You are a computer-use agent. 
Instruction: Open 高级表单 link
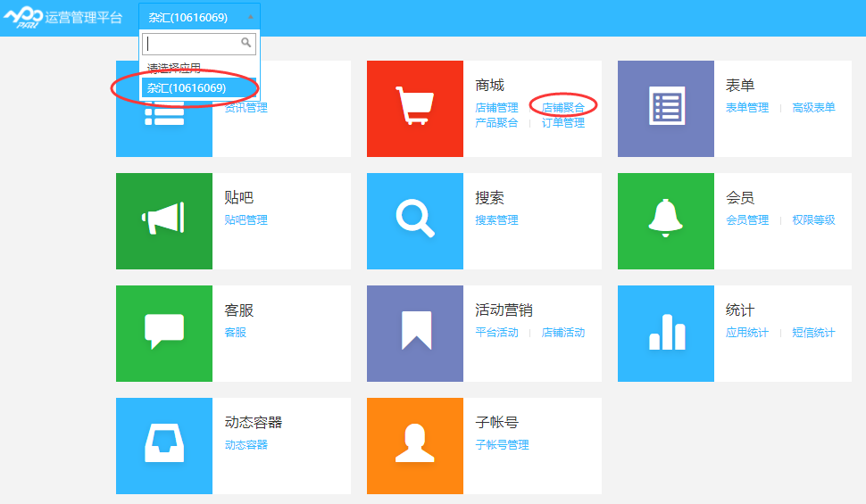[x=813, y=108]
